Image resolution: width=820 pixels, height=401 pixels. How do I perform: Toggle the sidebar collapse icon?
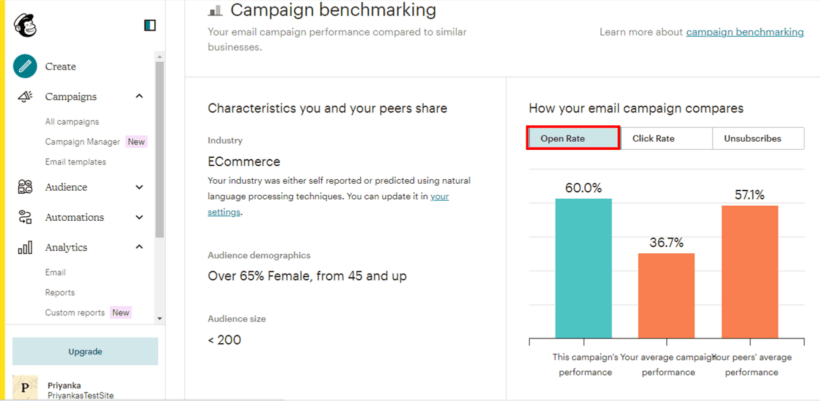point(150,26)
